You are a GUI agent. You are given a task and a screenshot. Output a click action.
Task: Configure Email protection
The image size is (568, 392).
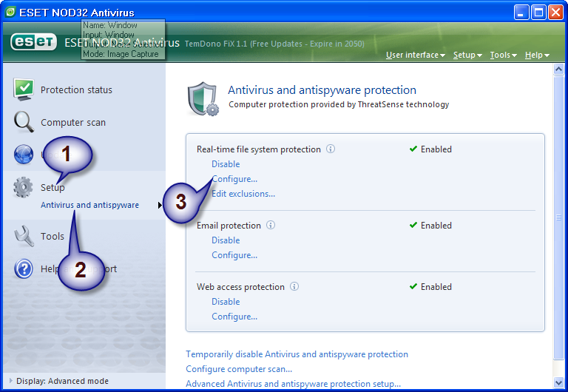234,255
